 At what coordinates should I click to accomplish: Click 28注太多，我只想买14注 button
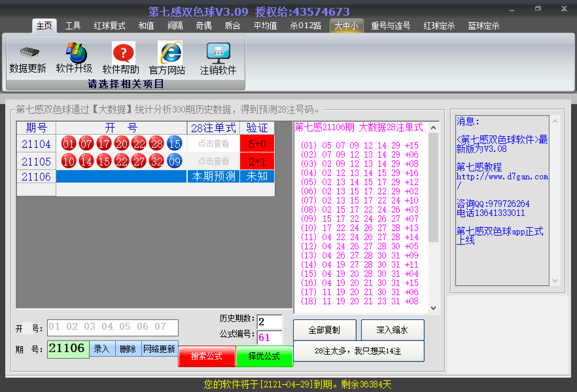click(x=358, y=351)
